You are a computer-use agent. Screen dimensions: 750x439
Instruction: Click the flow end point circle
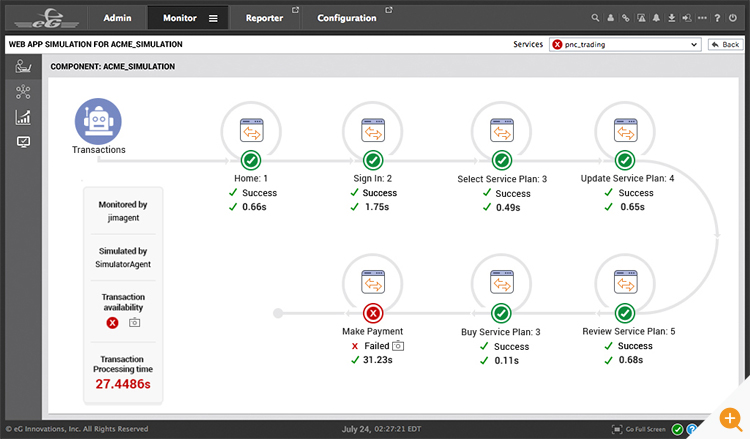[278, 313]
